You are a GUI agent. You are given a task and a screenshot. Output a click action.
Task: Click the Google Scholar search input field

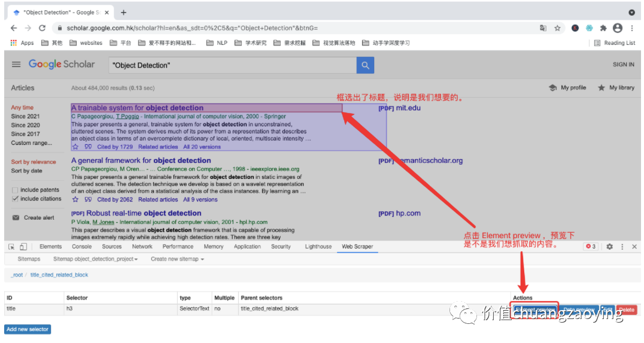[x=232, y=65]
